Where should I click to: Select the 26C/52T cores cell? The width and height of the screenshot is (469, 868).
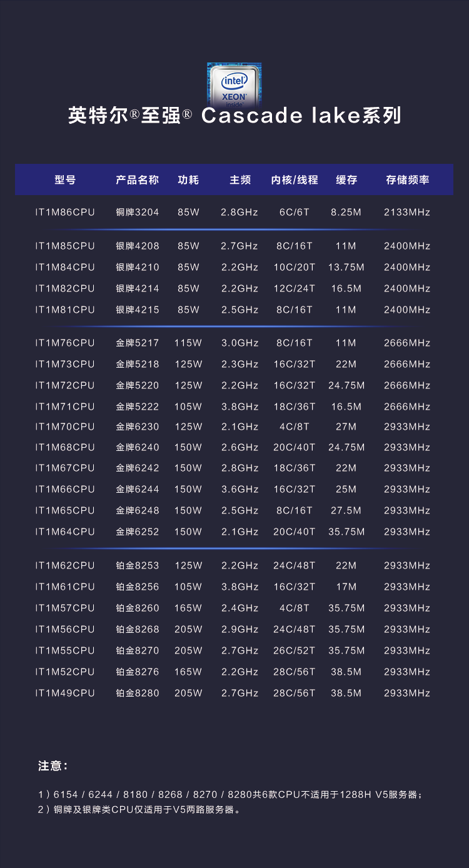pyautogui.click(x=295, y=651)
